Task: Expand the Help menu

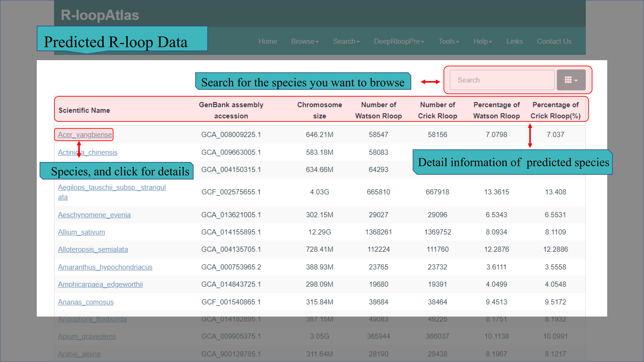Action: (x=483, y=41)
